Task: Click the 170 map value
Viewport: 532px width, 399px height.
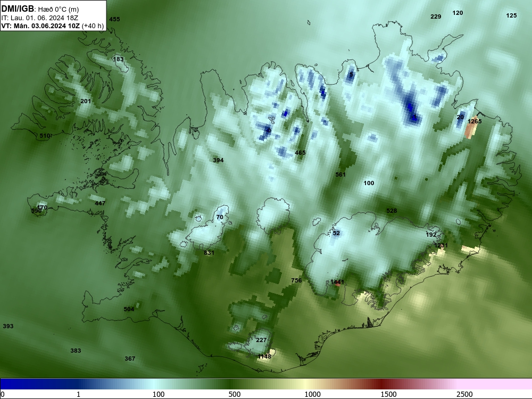Action: tap(43, 207)
